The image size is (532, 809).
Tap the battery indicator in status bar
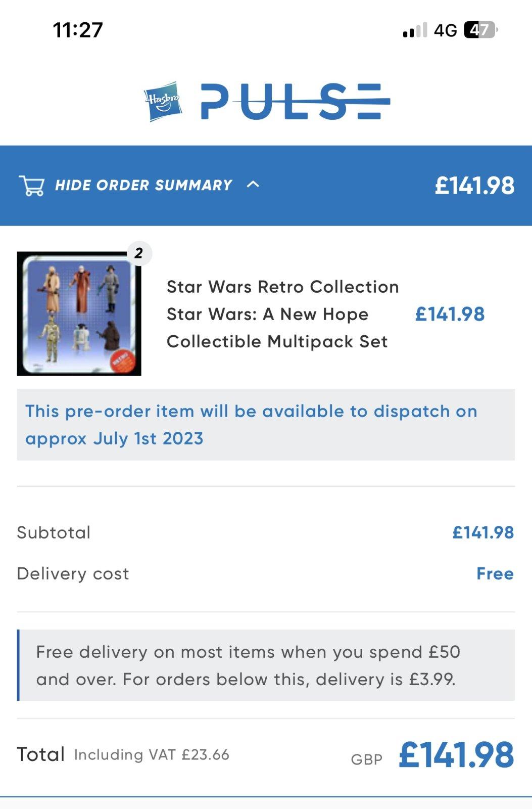coord(480,30)
